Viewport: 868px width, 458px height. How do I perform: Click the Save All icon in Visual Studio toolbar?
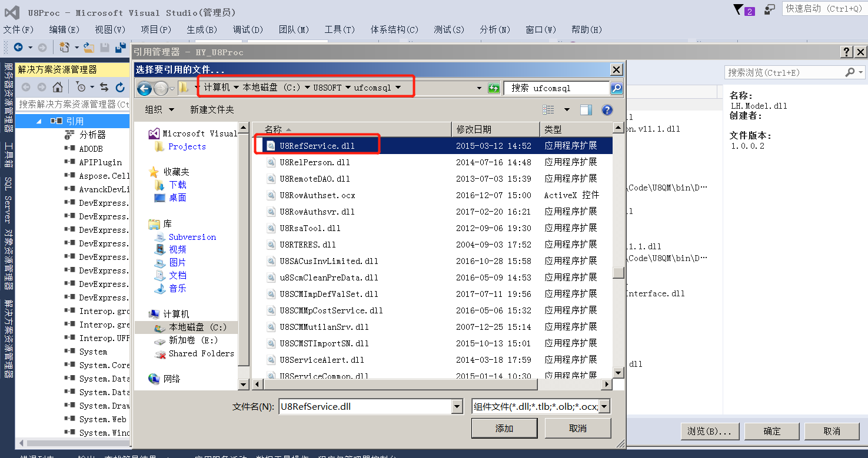point(120,48)
